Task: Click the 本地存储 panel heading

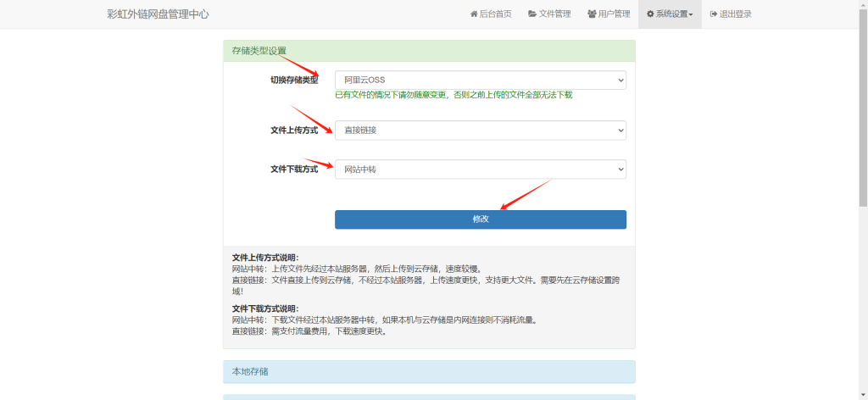Action: point(429,372)
